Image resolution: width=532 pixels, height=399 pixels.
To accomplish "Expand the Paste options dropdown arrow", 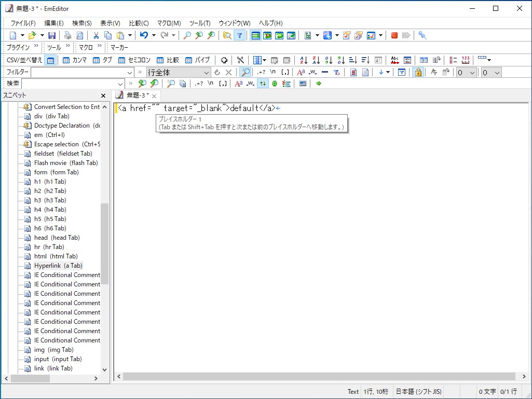I will tap(130, 35).
